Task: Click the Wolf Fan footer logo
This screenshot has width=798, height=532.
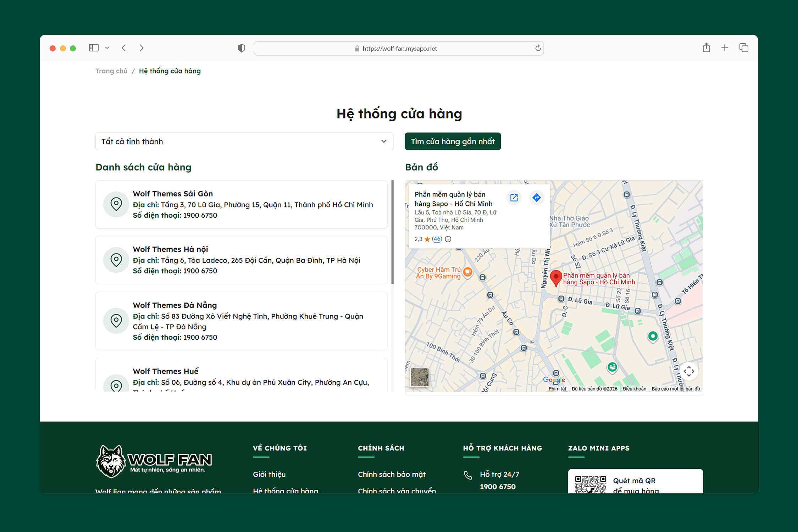Action: (154, 461)
